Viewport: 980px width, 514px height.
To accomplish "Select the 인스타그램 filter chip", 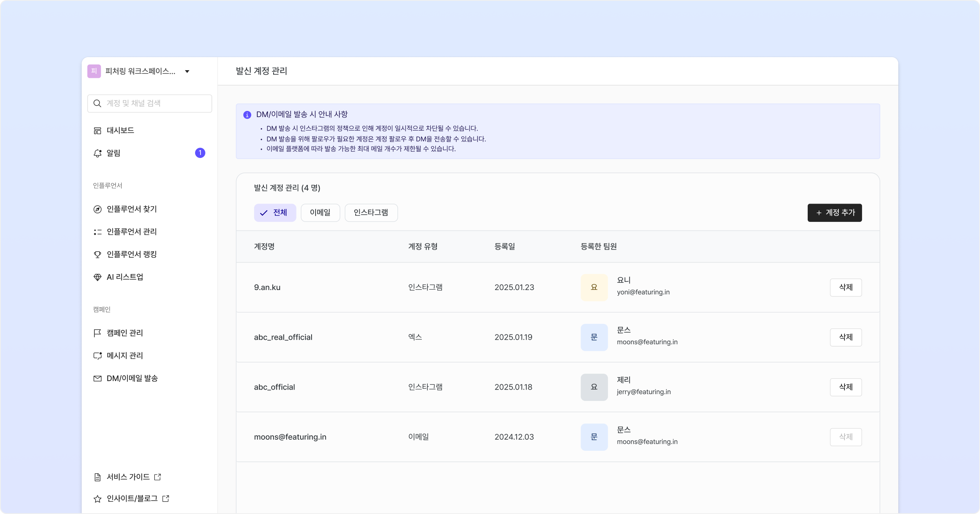I will coord(371,213).
